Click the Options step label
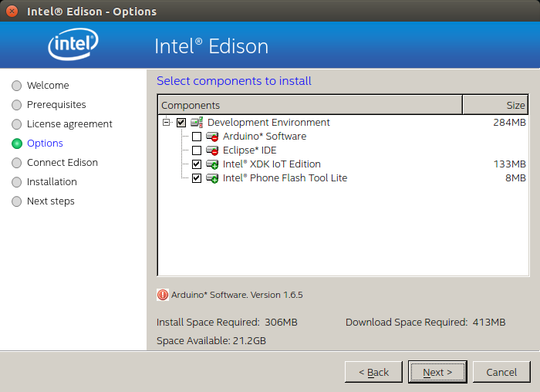This screenshot has height=392, width=540. tap(45, 144)
